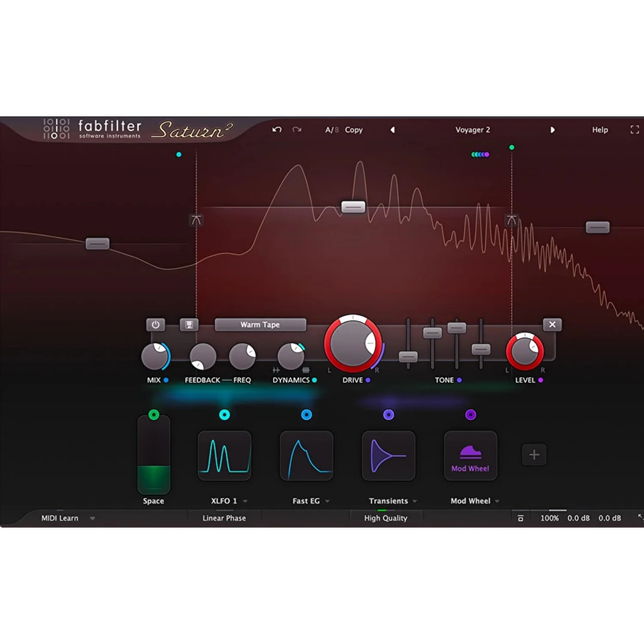Screen dimensions: 644x644
Task: Expand the Mod Wheel dropdown arrow
Action: click(497, 501)
